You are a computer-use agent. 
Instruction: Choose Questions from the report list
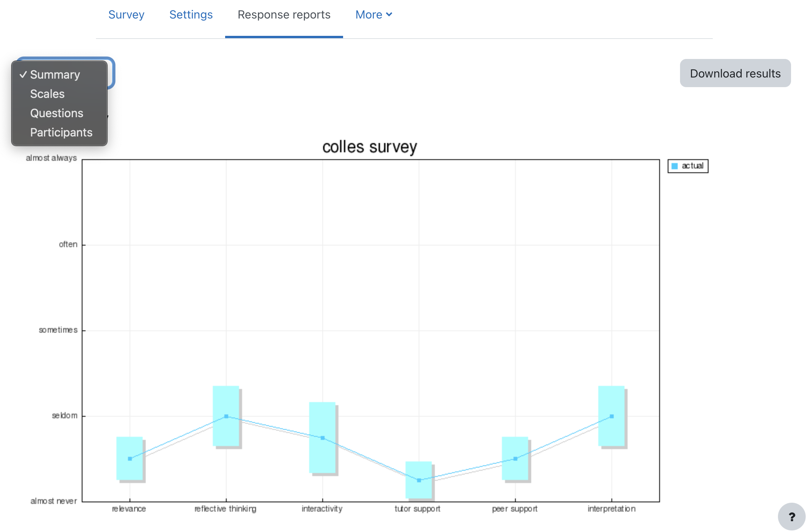coord(56,113)
